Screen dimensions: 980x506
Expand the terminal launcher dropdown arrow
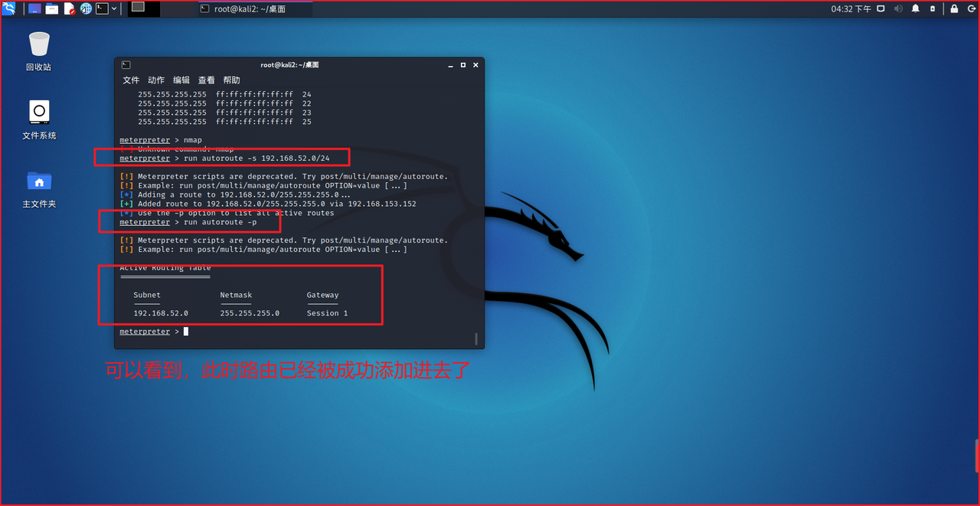(115, 8)
